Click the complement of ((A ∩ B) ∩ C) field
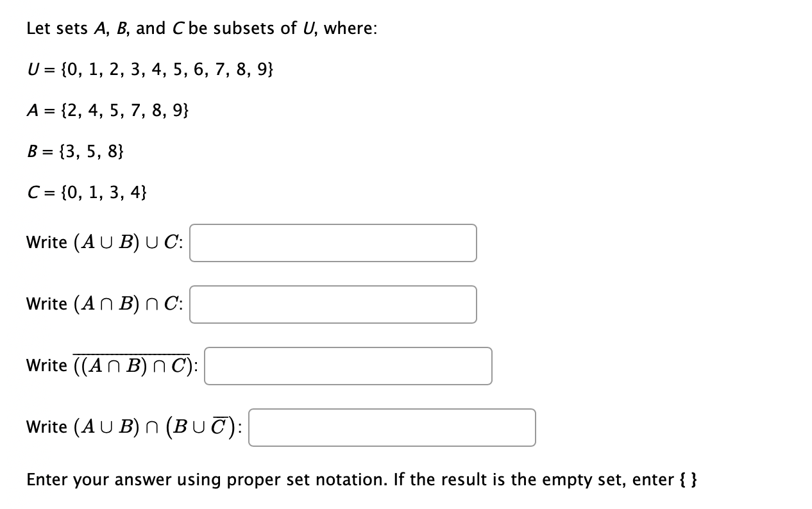812x509 pixels. click(347, 365)
